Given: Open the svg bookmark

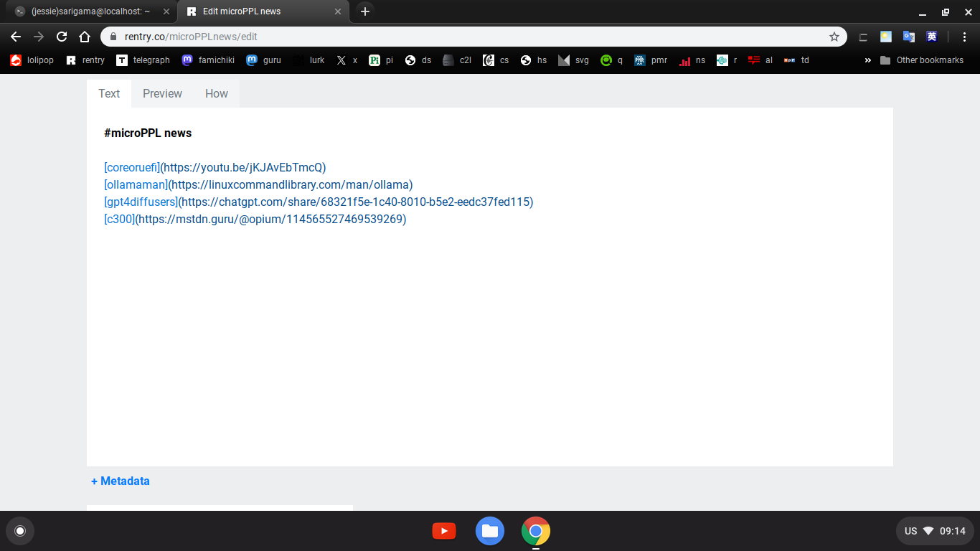Looking at the screenshot, I should click(x=573, y=60).
